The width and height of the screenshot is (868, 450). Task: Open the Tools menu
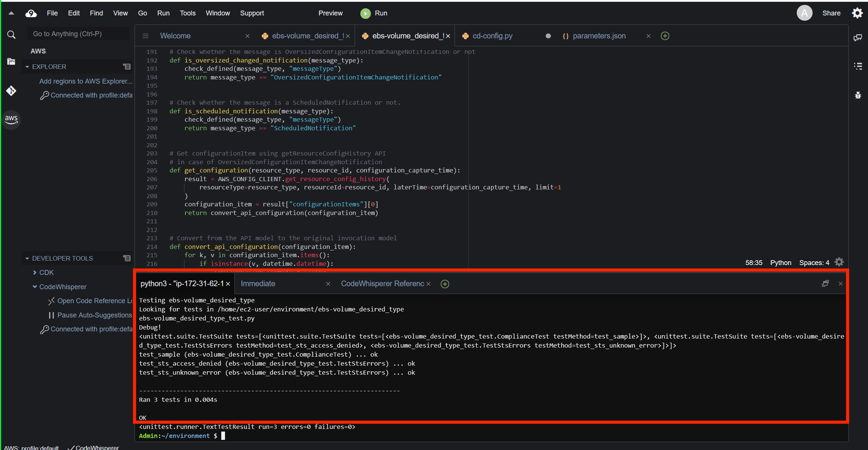187,13
